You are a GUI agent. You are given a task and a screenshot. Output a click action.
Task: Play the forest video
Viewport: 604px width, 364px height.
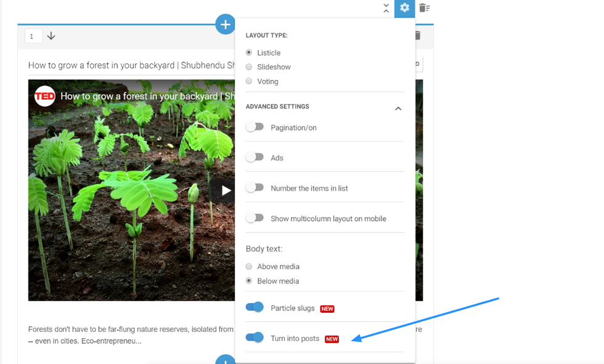click(x=226, y=190)
